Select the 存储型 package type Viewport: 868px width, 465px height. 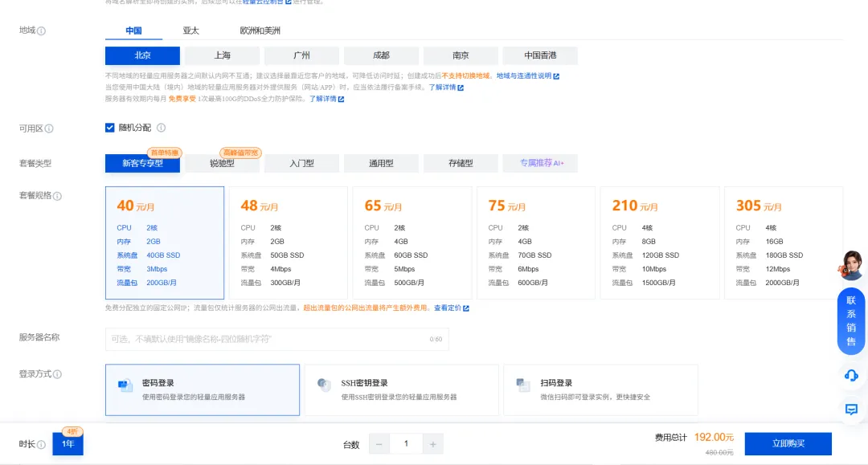[461, 163]
